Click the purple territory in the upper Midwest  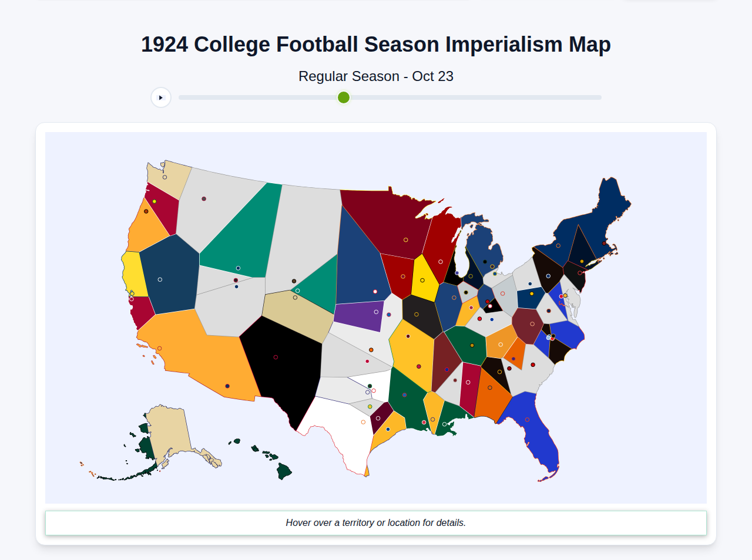click(x=360, y=314)
